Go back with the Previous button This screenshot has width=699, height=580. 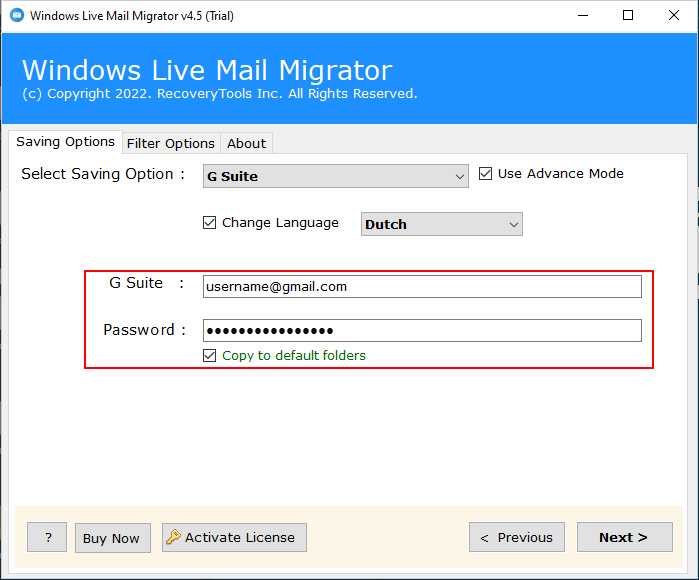click(x=517, y=537)
